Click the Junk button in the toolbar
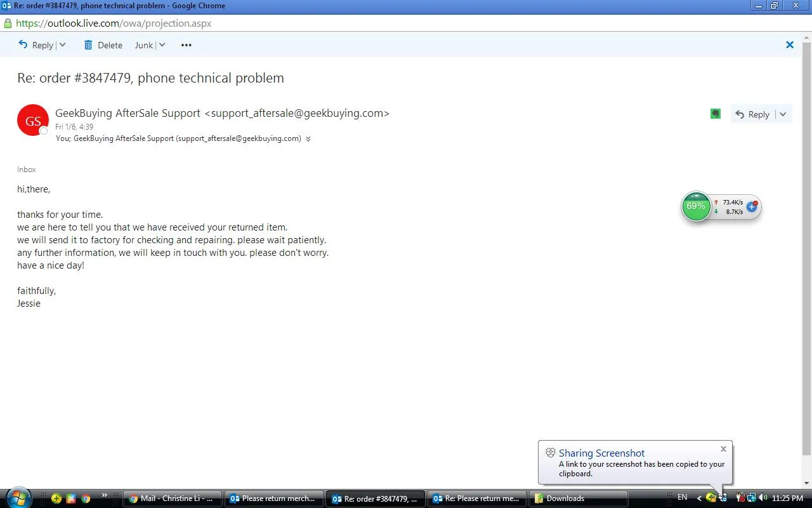Screen dimensions: 812x508 point(144,45)
